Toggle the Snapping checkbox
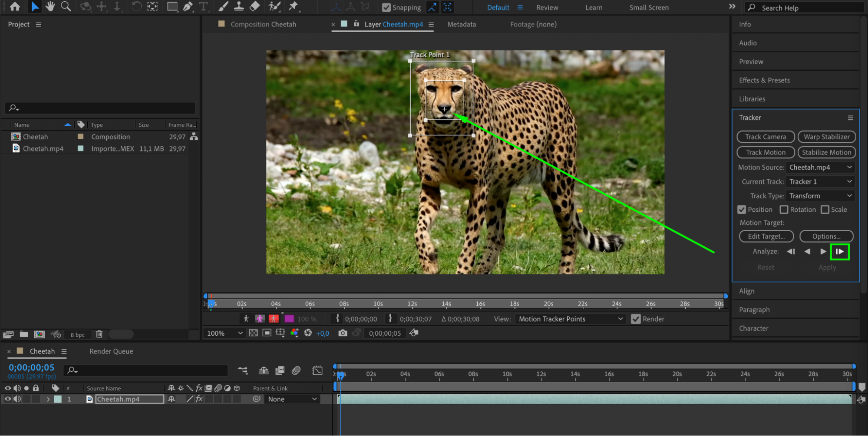The image size is (868, 436). pyautogui.click(x=386, y=7)
